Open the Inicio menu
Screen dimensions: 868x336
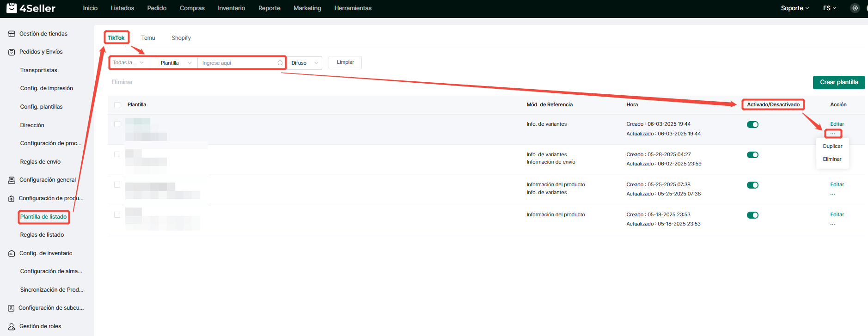90,8
